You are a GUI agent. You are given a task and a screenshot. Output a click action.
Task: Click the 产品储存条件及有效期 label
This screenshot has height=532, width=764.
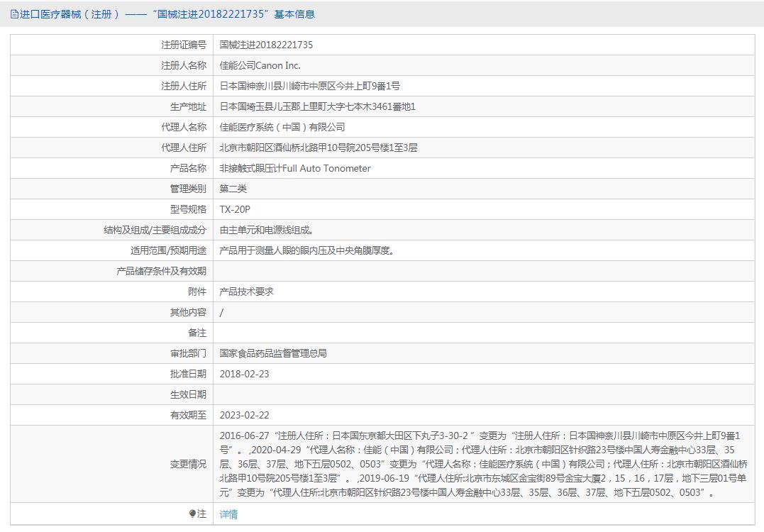(x=161, y=271)
